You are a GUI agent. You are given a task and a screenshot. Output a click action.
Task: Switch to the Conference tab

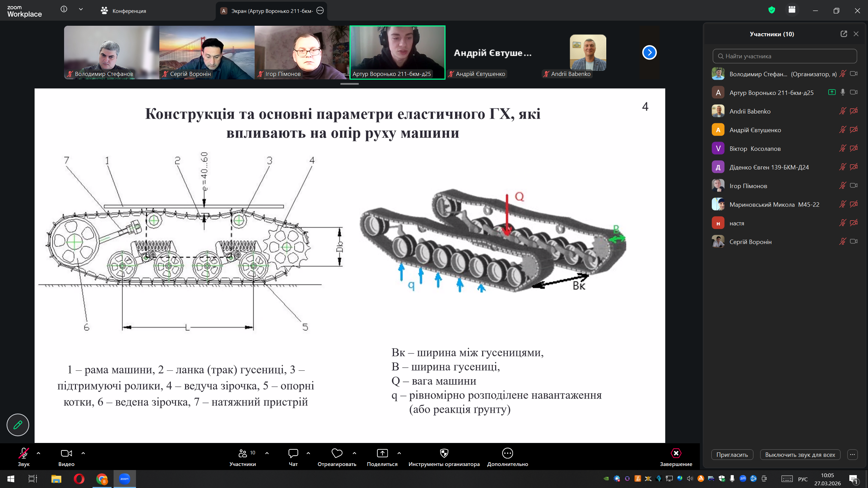[x=123, y=11]
